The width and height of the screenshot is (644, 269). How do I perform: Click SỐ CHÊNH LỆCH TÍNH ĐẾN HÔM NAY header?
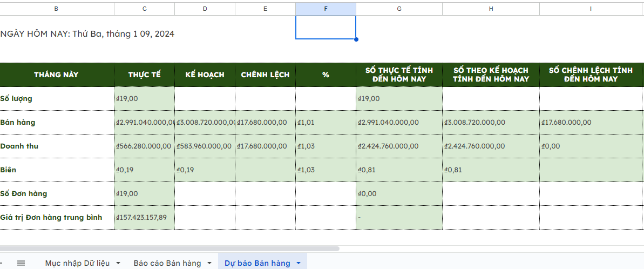click(591, 75)
